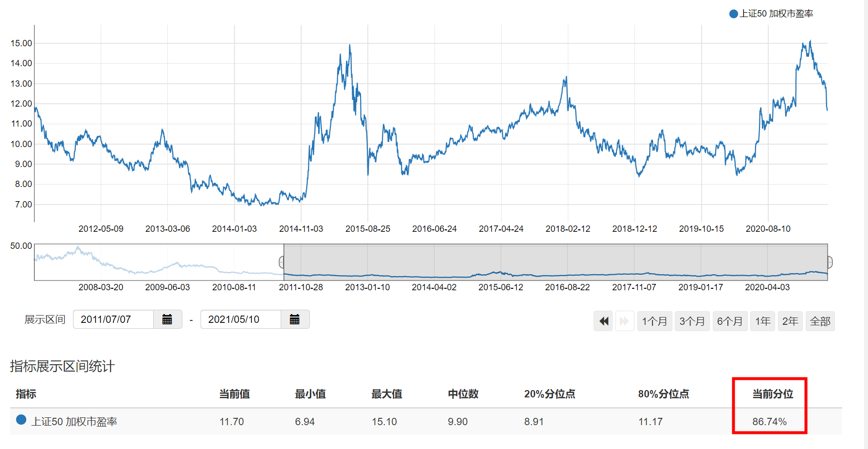This screenshot has height=449, width=868.
Task: Click the 最小值 column header
Action: pos(310,394)
